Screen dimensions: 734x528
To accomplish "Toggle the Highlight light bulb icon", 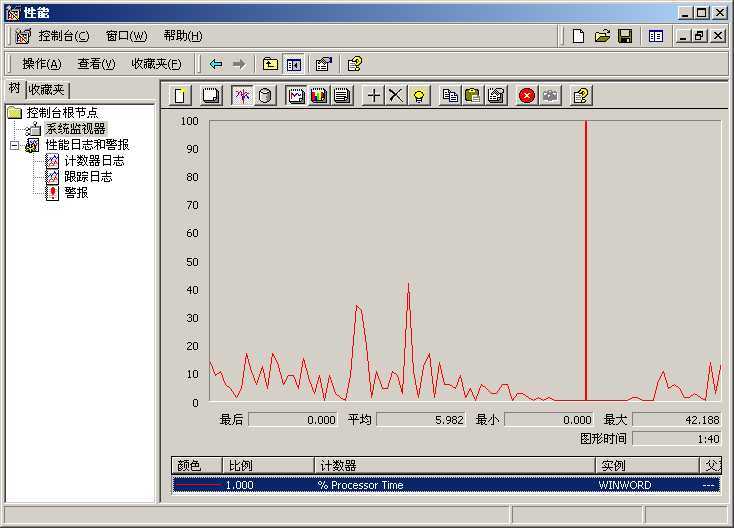I will [419, 96].
